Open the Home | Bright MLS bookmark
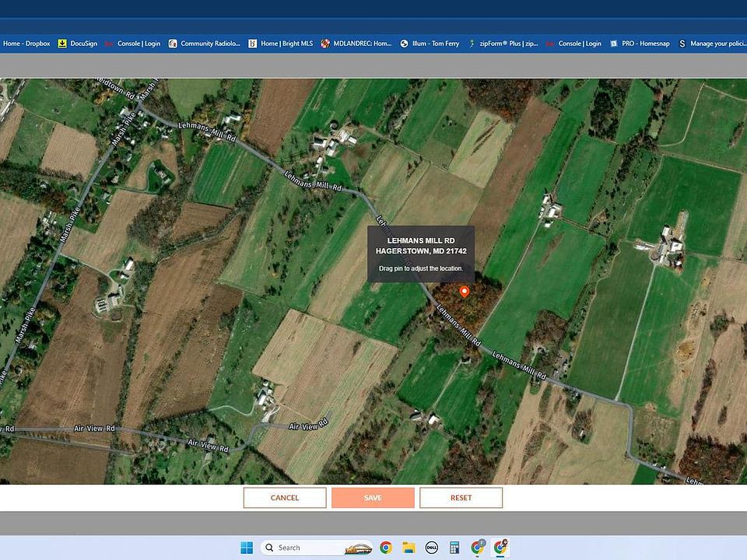Screen dimensions: 747x560 (x=281, y=44)
